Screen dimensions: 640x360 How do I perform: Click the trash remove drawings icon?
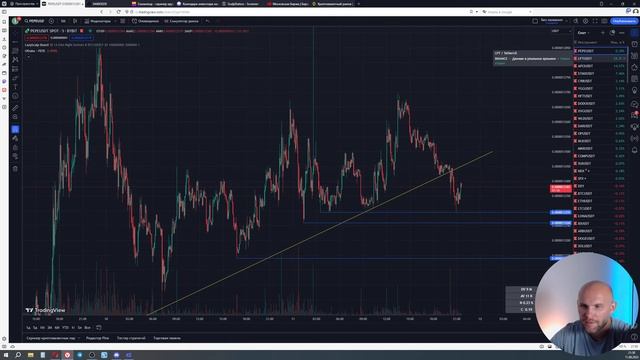(x=15, y=169)
